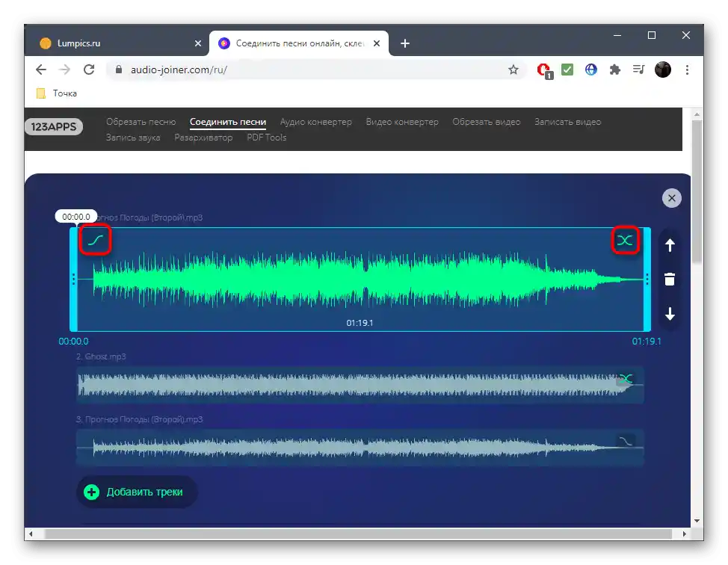The width and height of the screenshot is (728, 565).
Task: Click the left trim handle of first track
Action: [73, 279]
